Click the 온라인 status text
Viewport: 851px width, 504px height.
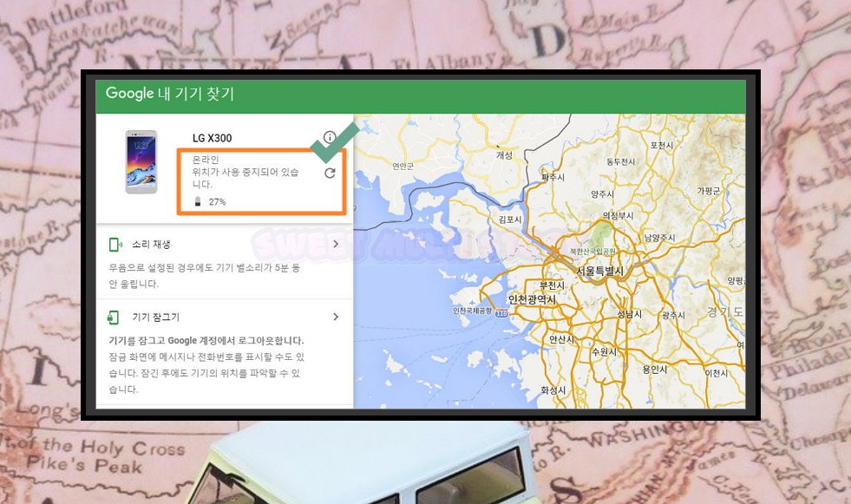(205, 160)
